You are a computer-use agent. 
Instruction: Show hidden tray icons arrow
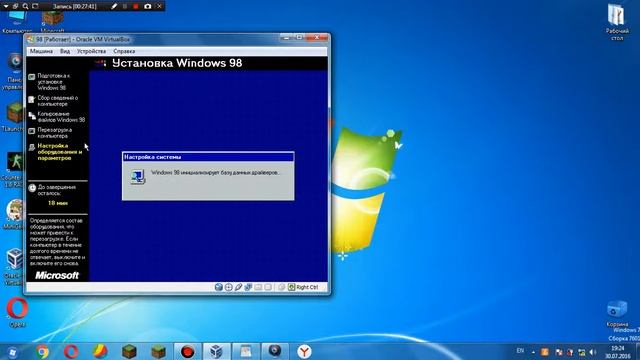(x=533, y=352)
